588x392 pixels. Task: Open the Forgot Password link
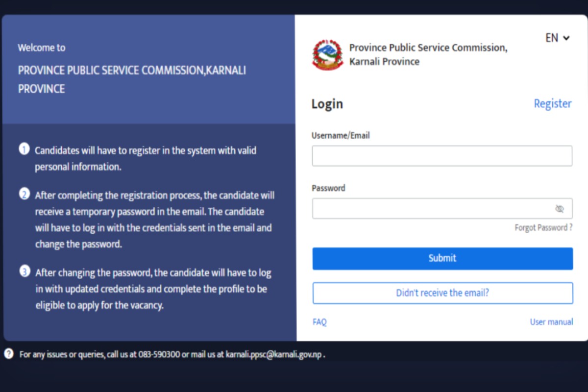tap(543, 228)
